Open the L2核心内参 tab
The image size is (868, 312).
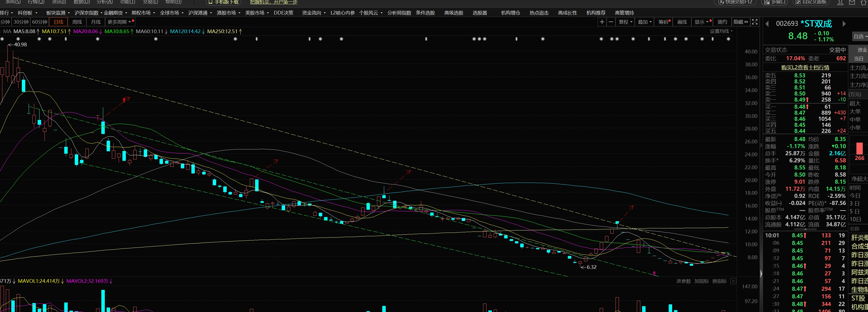[342, 13]
